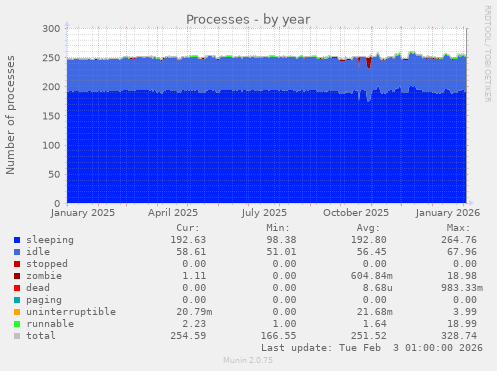The image size is (497, 371).
Task: Click the 'runnable' legend label
Action: coord(50,324)
